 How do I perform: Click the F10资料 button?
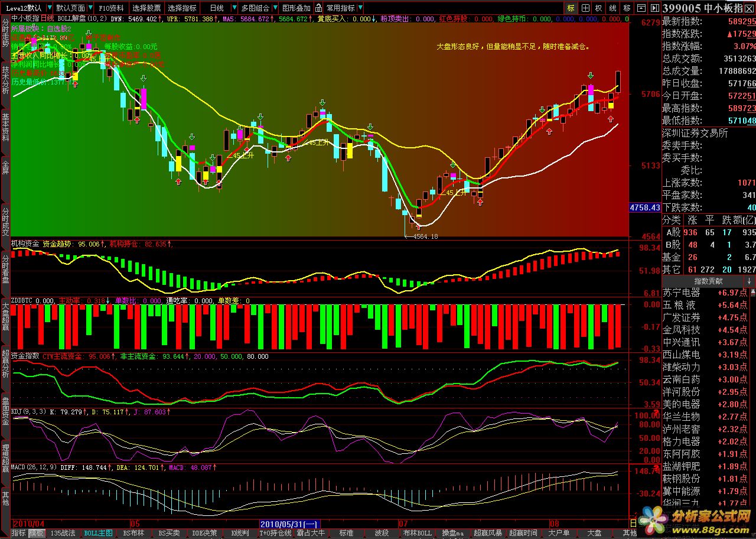pos(111,8)
